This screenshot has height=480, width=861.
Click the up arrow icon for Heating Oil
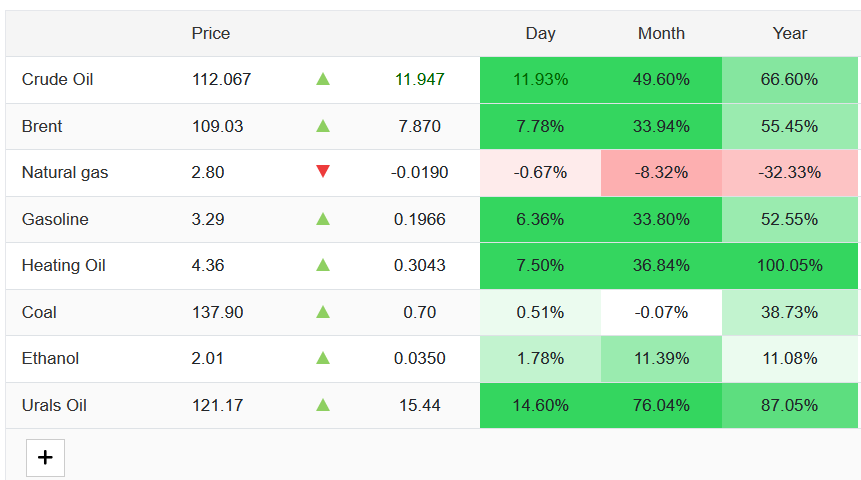tap(322, 265)
